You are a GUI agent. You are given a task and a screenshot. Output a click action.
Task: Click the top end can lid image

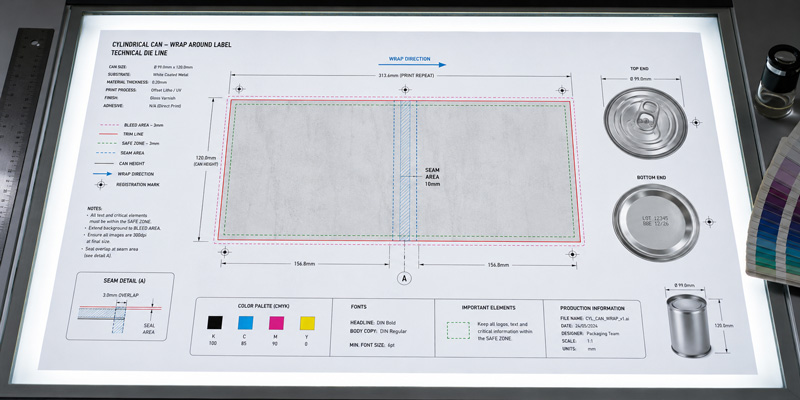coord(645,122)
